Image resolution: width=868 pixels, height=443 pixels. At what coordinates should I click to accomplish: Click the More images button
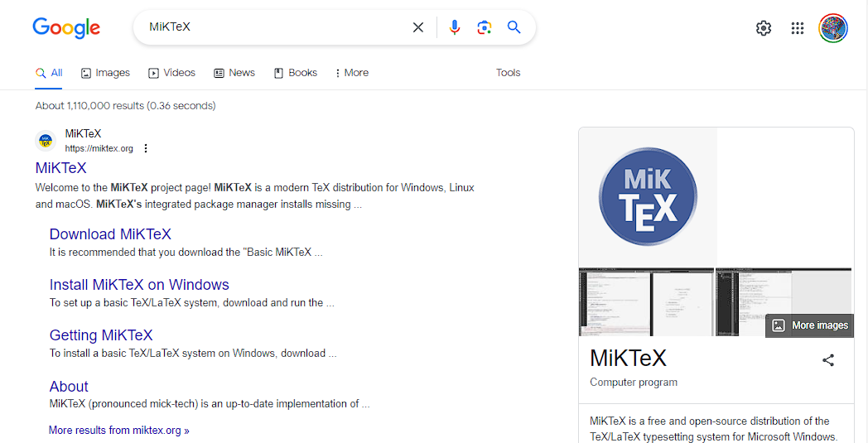click(810, 325)
